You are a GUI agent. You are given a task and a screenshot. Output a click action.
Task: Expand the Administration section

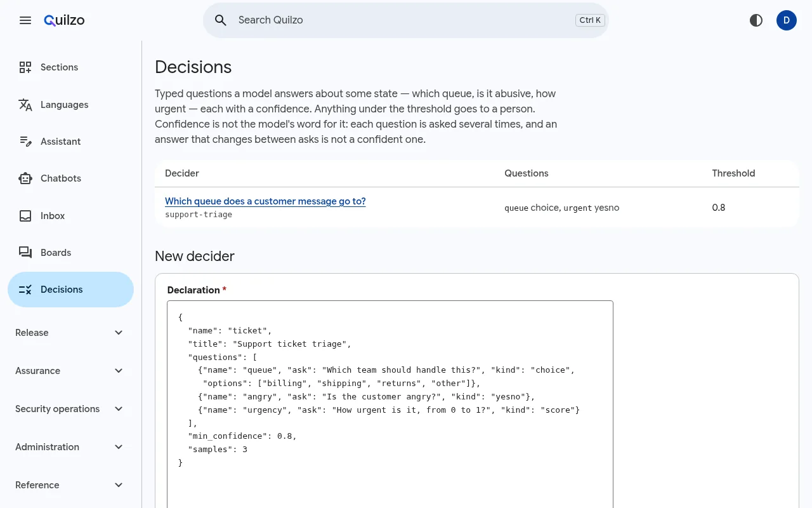pyautogui.click(x=70, y=447)
